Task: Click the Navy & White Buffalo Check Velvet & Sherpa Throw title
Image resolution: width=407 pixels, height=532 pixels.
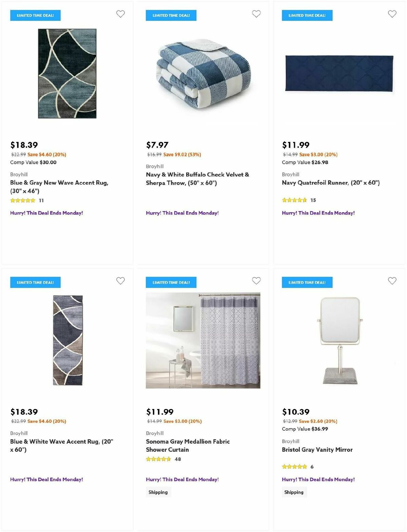Action: pyautogui.click(x=197, y=178)
